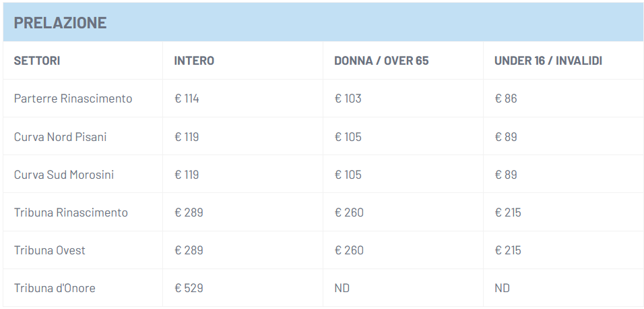Click the DONNA / OVER 65 header
The width and height of the screenshot is (644, 309).
point(381,61)
